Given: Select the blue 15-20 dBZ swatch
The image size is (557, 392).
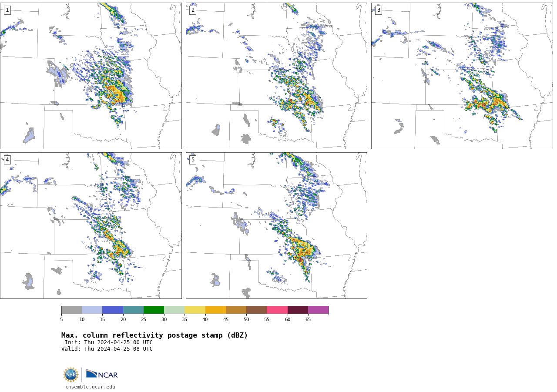Looking at the screenshot, I should click(x=113, y=310).
